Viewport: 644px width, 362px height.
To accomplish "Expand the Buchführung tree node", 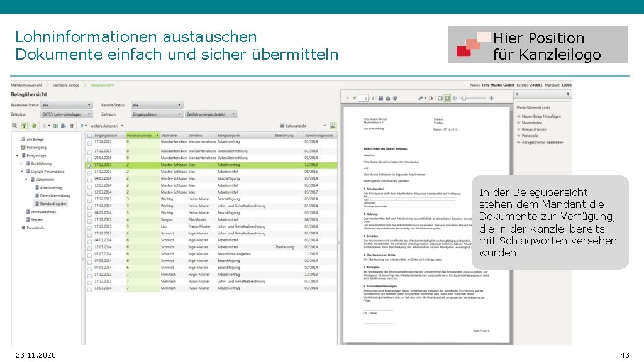I will point(21,163).
